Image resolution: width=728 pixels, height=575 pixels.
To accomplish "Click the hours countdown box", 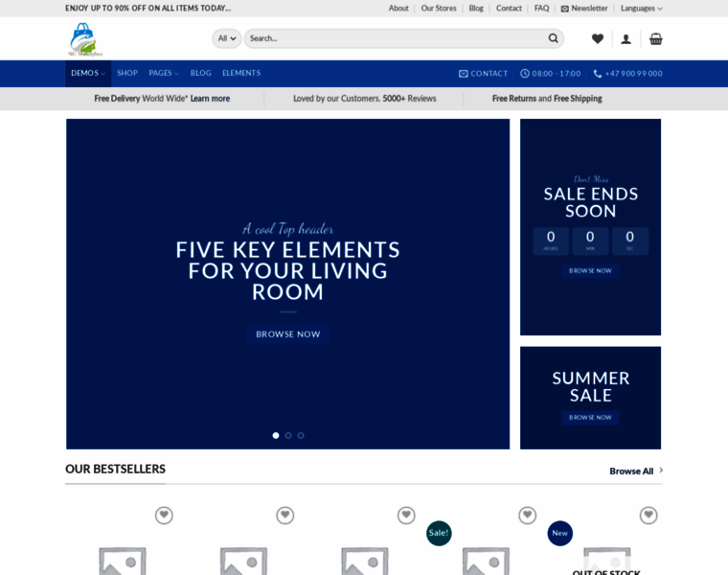I will 551,241.
